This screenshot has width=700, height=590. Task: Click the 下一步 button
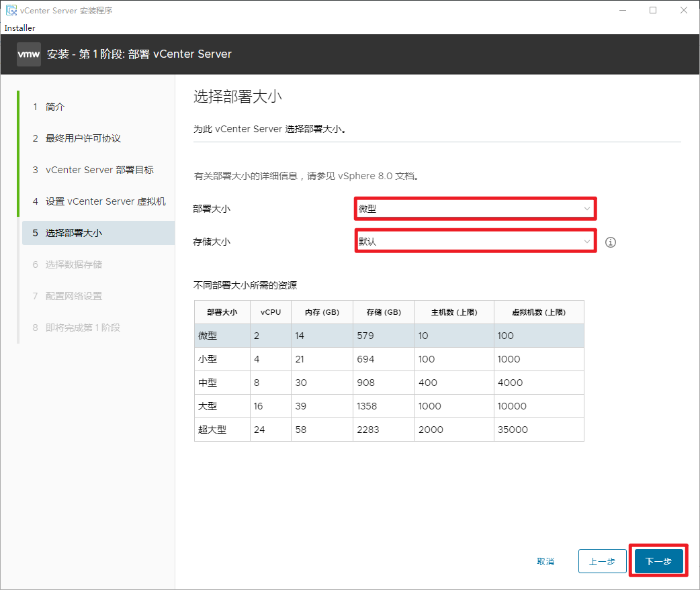point(658,561)
